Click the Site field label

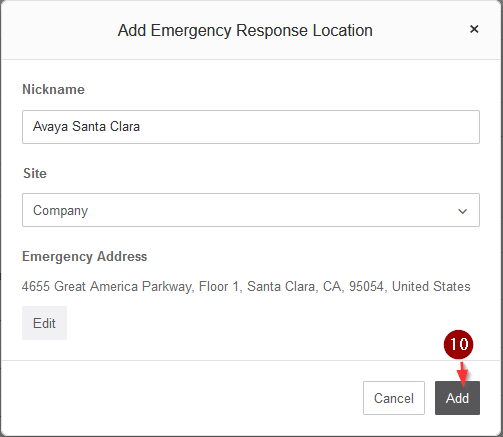[x=35, y=173]
